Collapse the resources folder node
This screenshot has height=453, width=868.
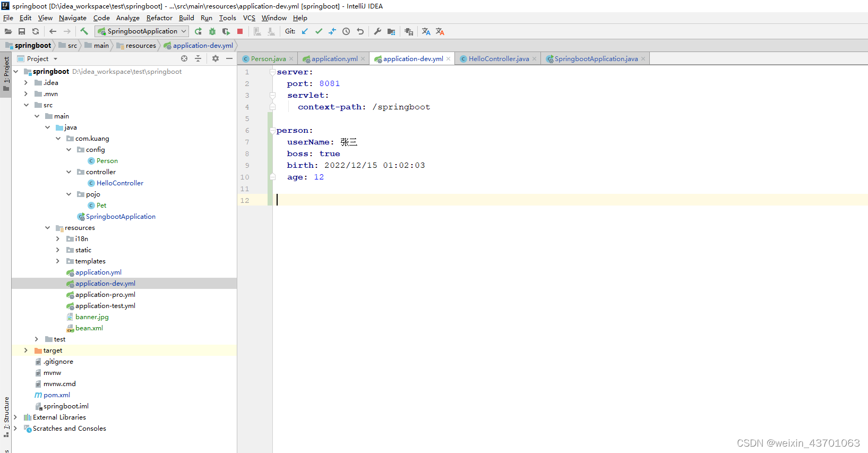47,227
